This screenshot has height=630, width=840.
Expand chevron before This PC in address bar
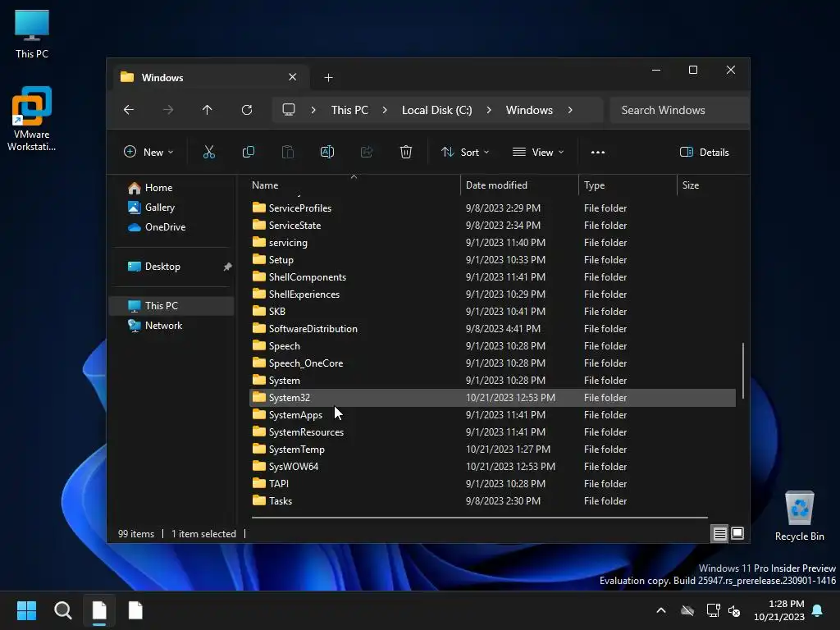coord(313,110)
